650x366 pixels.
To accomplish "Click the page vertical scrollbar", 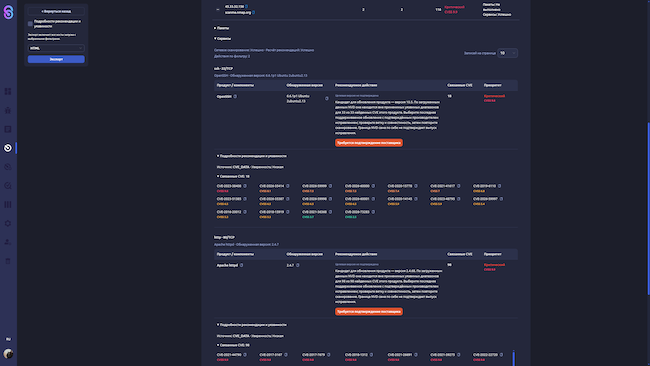I will pos(648,208).
